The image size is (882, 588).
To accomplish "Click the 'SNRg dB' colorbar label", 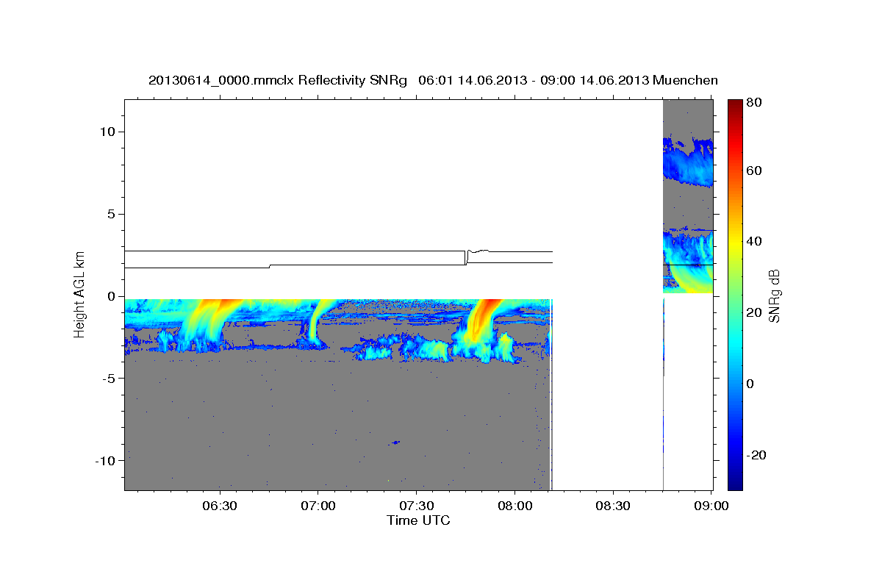I will [773, 296].
